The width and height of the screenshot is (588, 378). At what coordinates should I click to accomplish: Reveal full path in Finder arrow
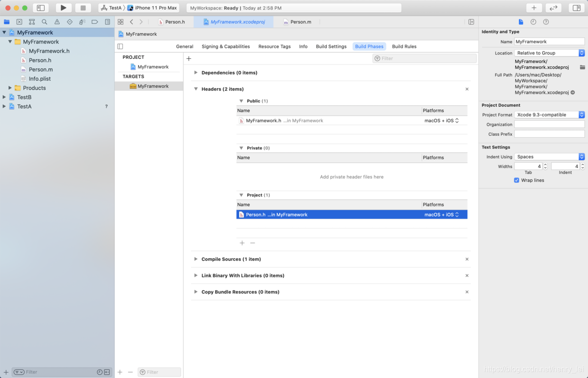(x=573, y=92)
